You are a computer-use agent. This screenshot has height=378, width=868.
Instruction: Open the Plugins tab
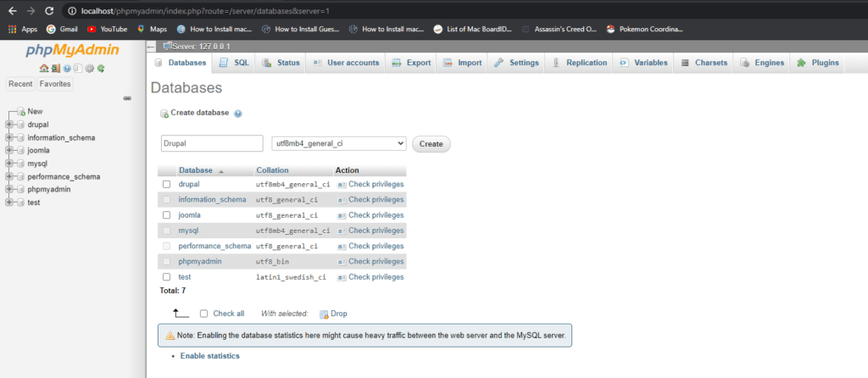coord(818,63)
